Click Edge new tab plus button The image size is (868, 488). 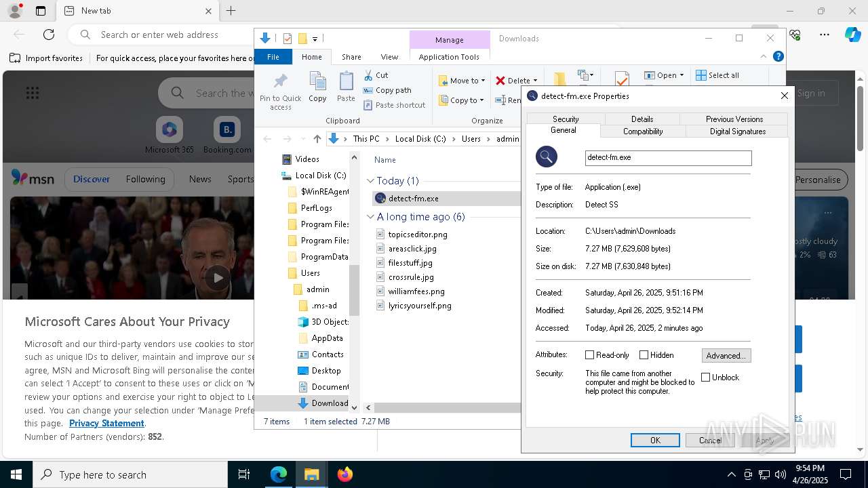(x=231, y=11)
